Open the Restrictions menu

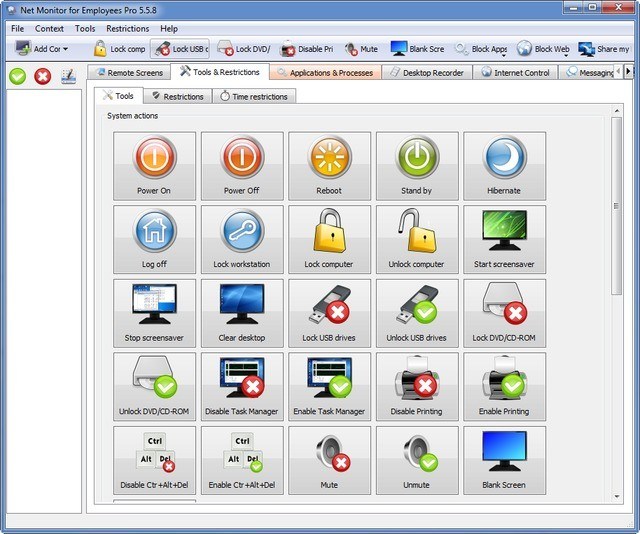point(127,29)
